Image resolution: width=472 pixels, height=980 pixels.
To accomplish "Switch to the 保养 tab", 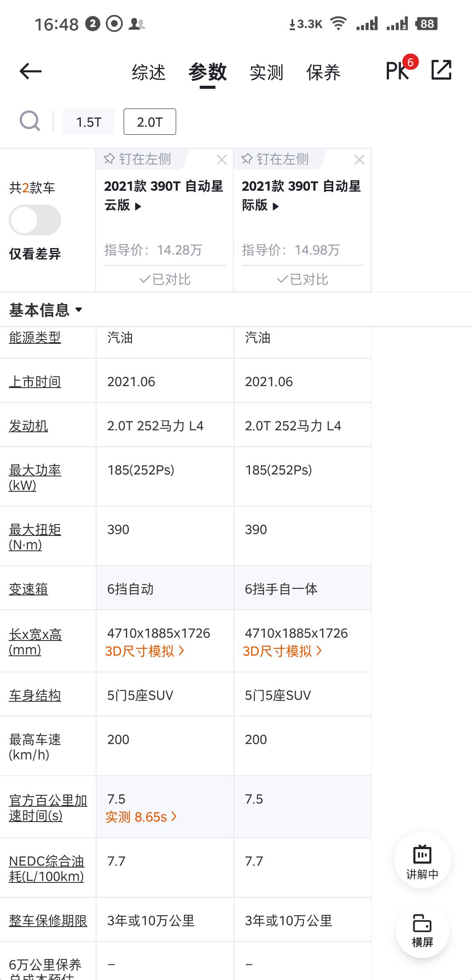I will (323, 72).
